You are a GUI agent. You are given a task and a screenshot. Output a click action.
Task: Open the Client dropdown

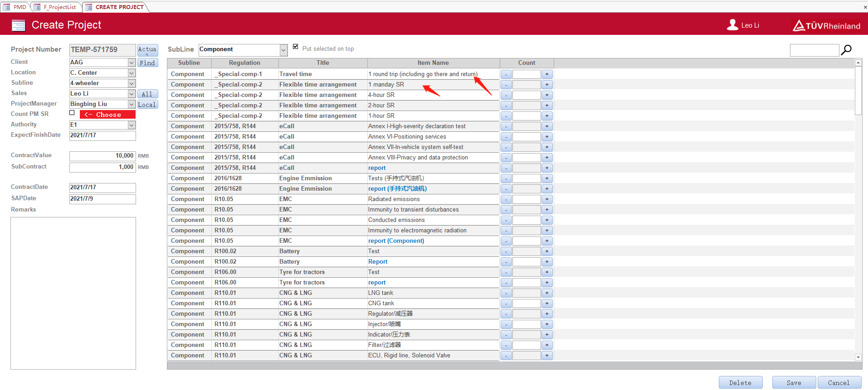coord(132,63)
